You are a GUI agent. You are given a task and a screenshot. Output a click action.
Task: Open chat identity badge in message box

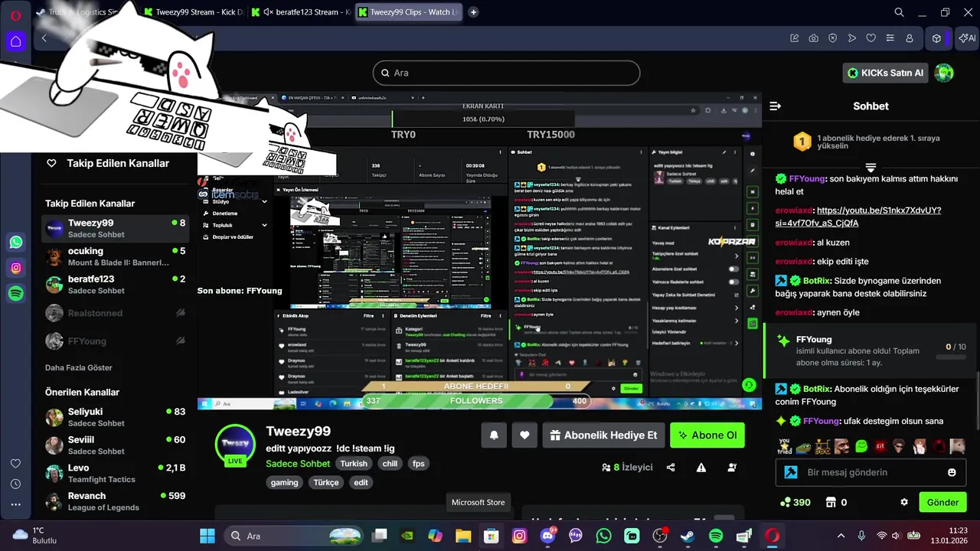(791, 473)
